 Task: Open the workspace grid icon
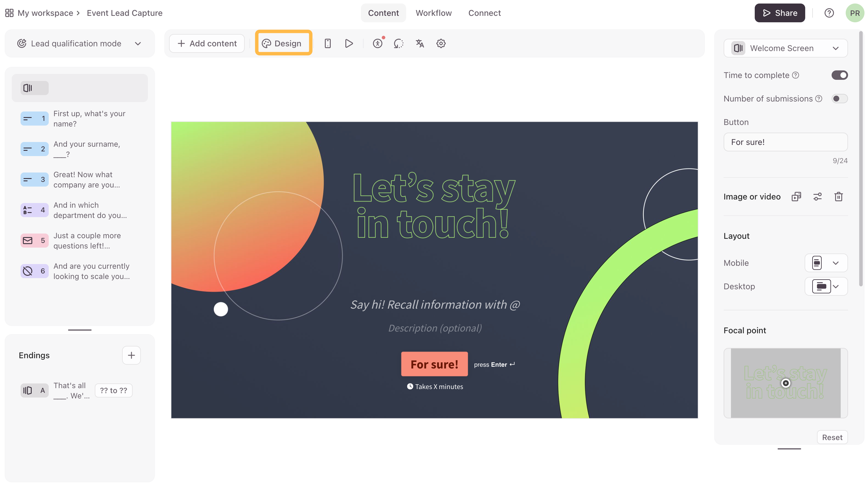(9, 13)
